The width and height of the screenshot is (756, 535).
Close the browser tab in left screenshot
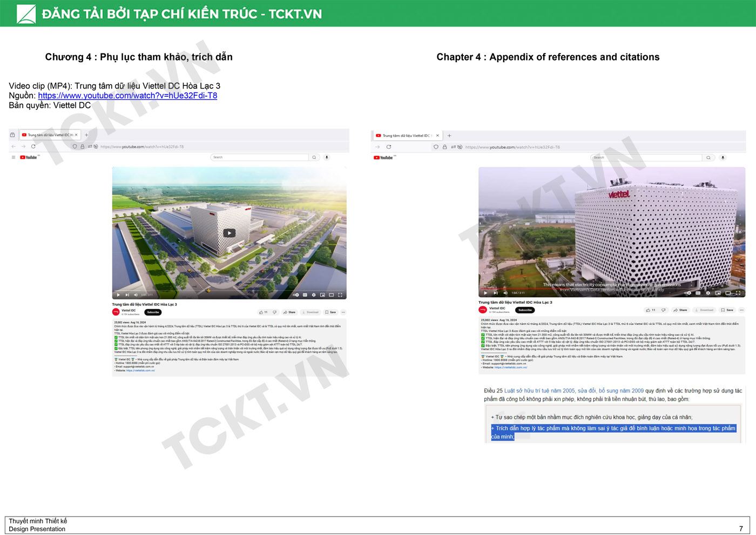pos(76,135)
